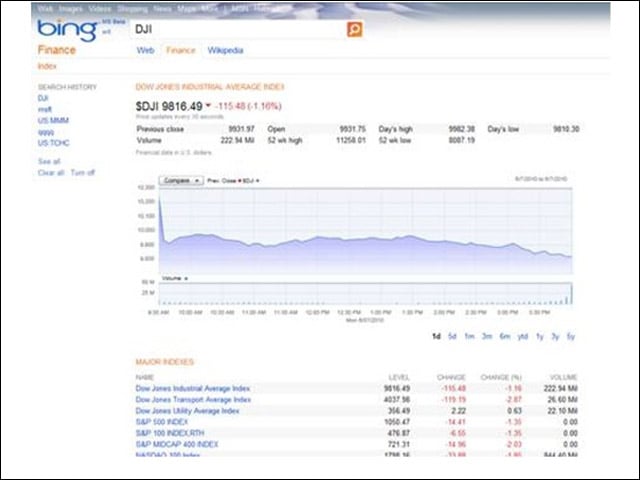Click the Previous close value 9931.97
Image resolution: width=640 pixels, height=480 pixels.
(241, 129)
